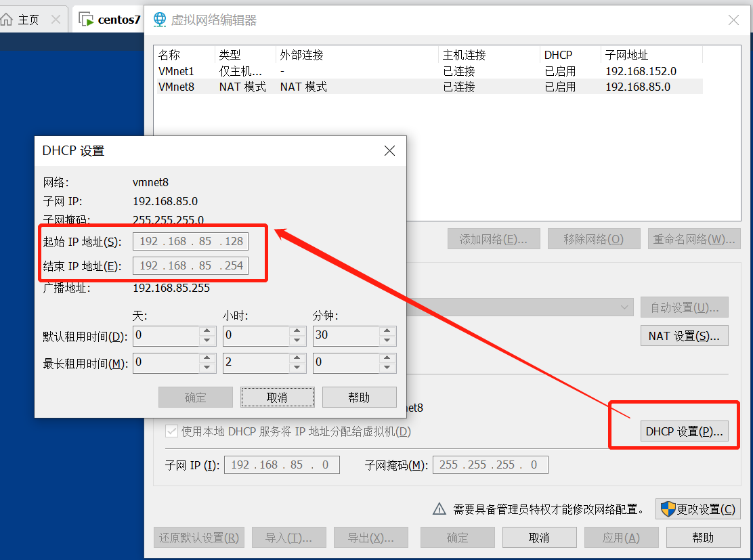This screenshot has width=753, height=560.
Task: Increase 最长租用时间 hours value
Action: 297,358
